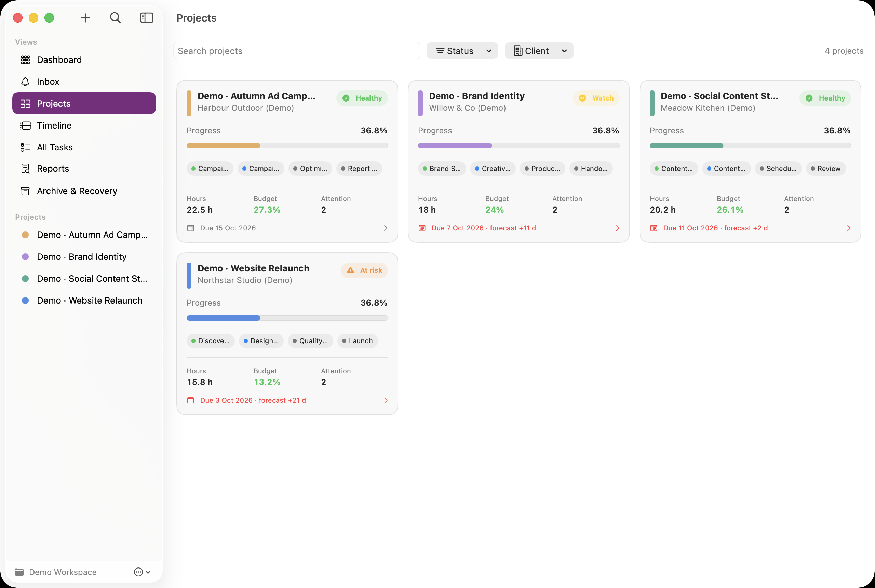The image size is (875, 588).
Task: Click the purple dot beside Brand Identity sidebar
Action: [x=25, y=257]
